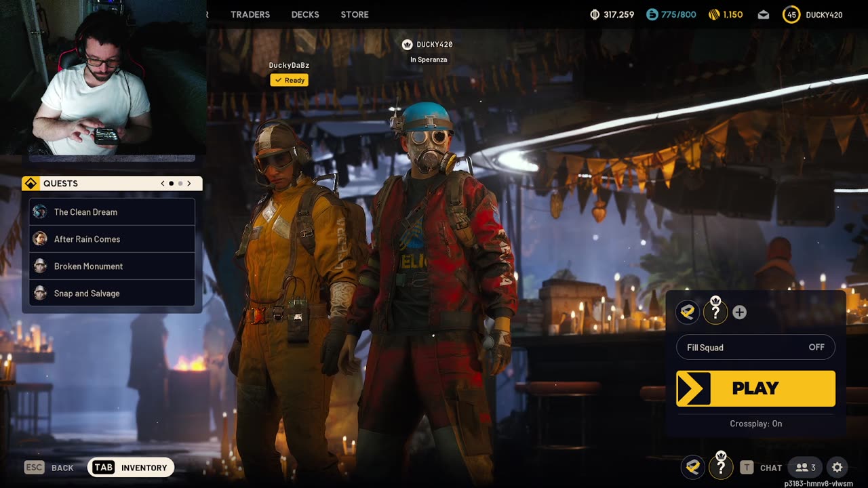This screenshot has height=488, width=868.
Task: Click the coin currency icon beside 317,259
Action: (x=595, y=14)
